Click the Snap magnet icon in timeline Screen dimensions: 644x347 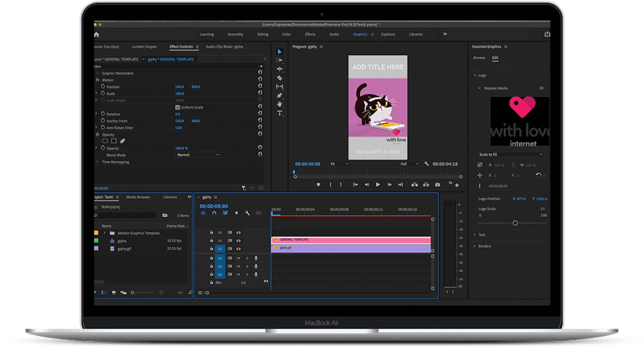tap(214, 213)
